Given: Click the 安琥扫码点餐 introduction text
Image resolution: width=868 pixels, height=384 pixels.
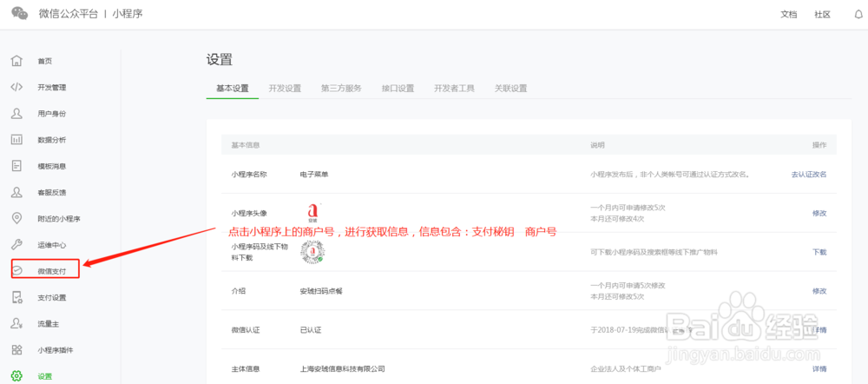Looking at the screenshot, I should (x=321, y=291).
